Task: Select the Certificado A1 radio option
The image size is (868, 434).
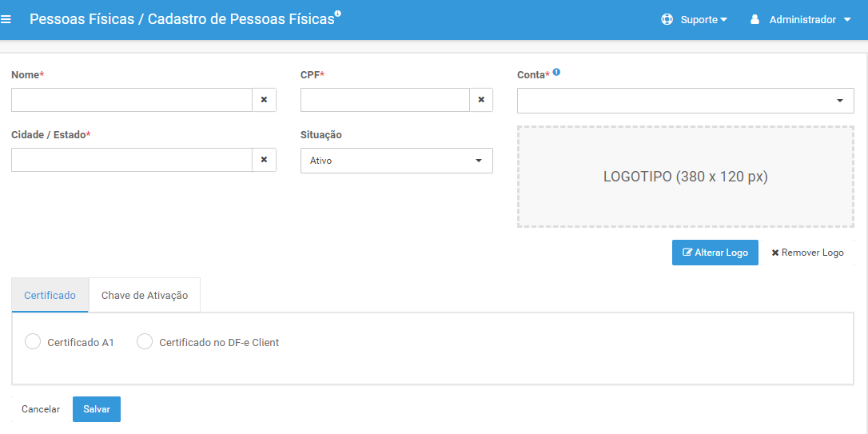Action: [x=33, y=341]
